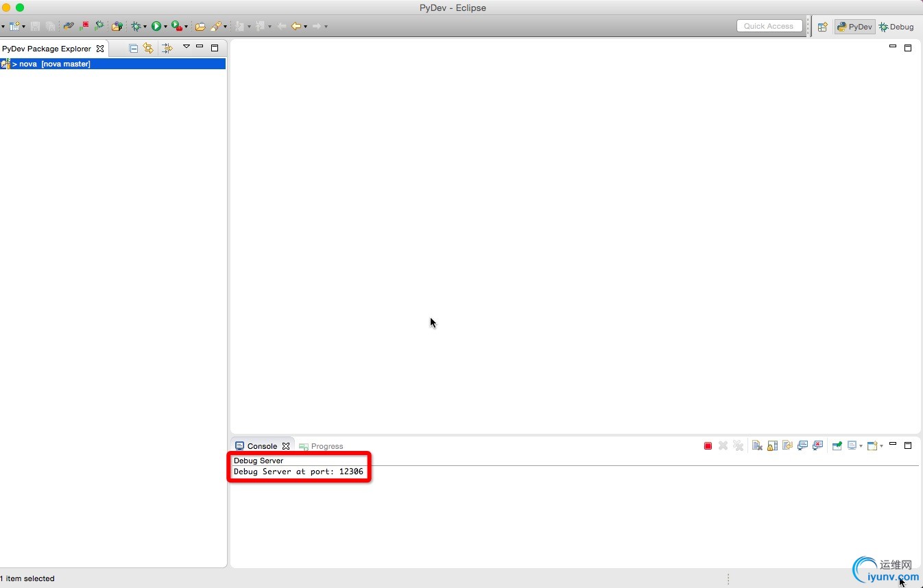Click the PyDev globals browser icon

(x=117, y=26)
